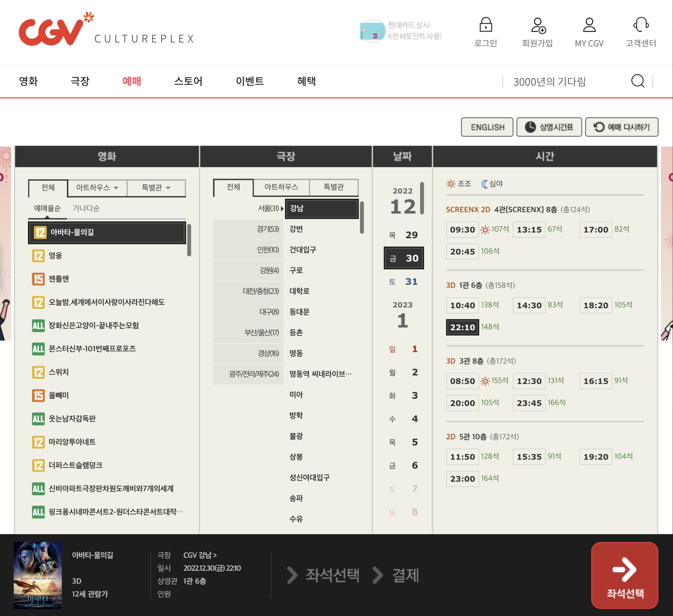Click the search input field
The height and width of the screenshot is (616, 673).
click(566, 81)
